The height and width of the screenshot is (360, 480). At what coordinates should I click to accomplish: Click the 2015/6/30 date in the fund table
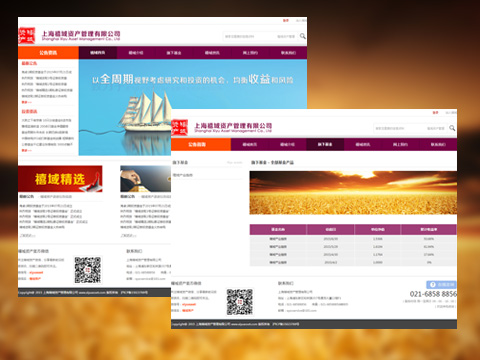coord(331,239)
